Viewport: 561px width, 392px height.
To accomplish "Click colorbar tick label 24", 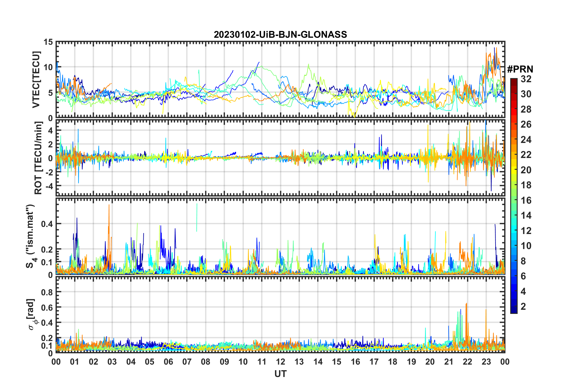I will pyautogui.click(x=526, y=139).
